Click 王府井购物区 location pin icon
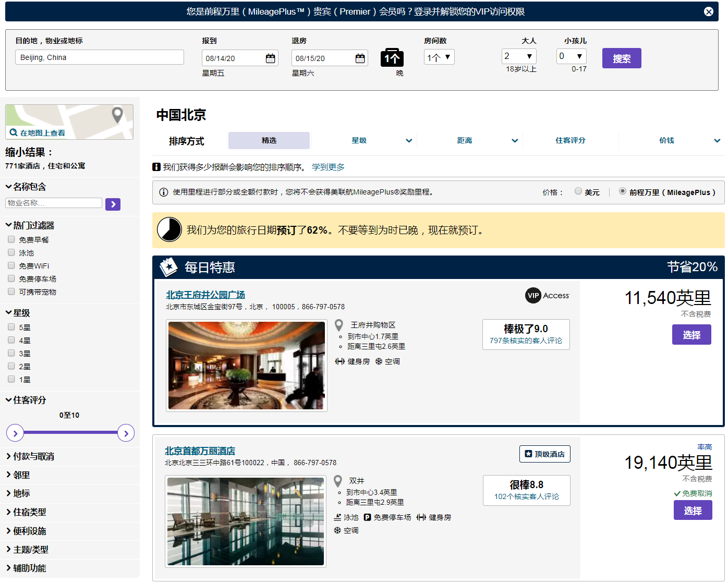 [338, 325]
